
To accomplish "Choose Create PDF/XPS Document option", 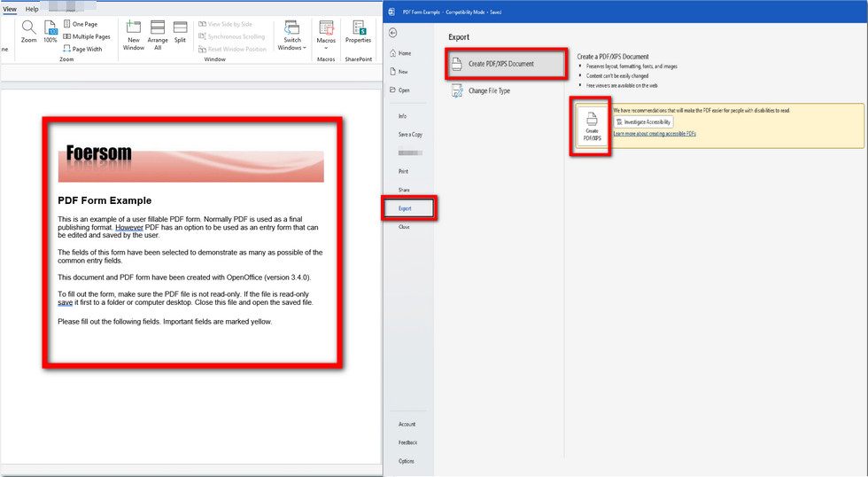I will (501, 64).
